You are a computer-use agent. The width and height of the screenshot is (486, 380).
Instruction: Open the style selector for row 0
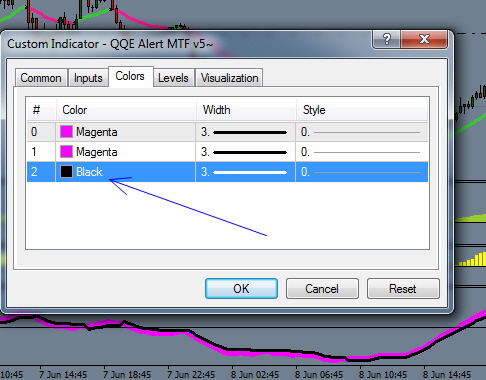coord(362,132)
